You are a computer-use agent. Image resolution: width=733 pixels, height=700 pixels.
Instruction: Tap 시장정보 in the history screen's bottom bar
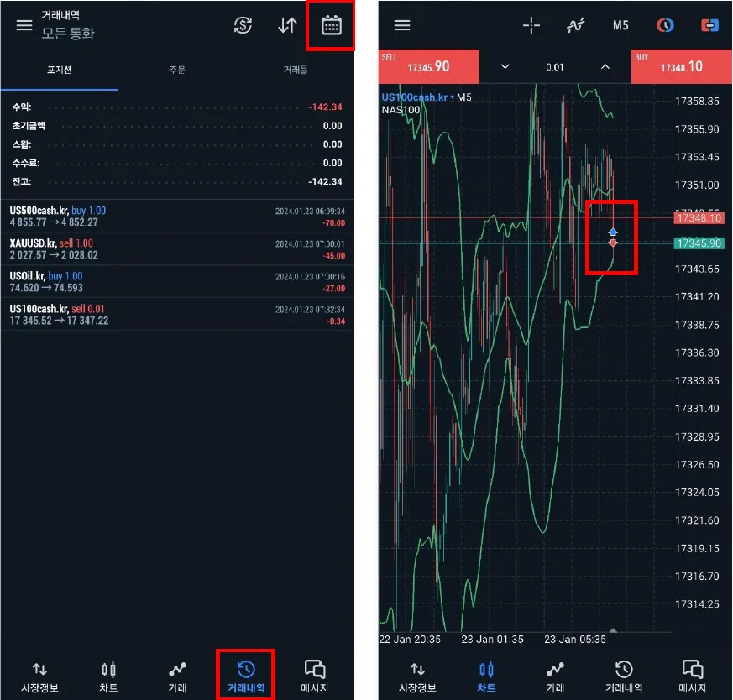coord(39,677)
